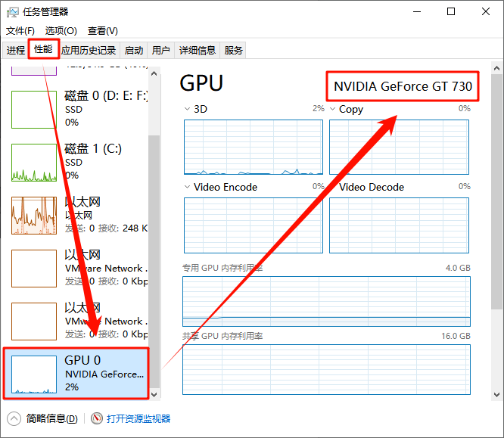Click the 发送: 0 接收: 248 K text
The width and height of the screenshot is (504, 438).
106,228
